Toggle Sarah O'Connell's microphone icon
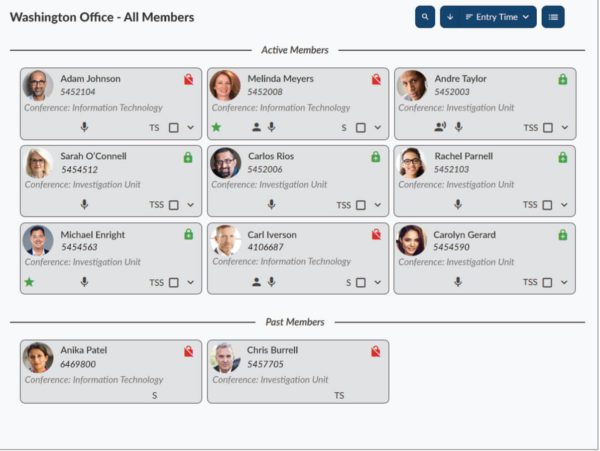 click(84, 205)
